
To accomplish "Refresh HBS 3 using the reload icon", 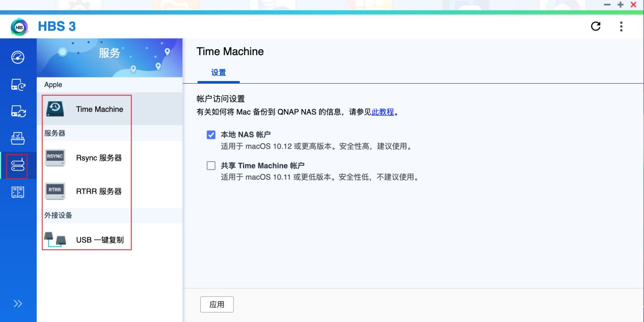I will (x=595, y=26).
